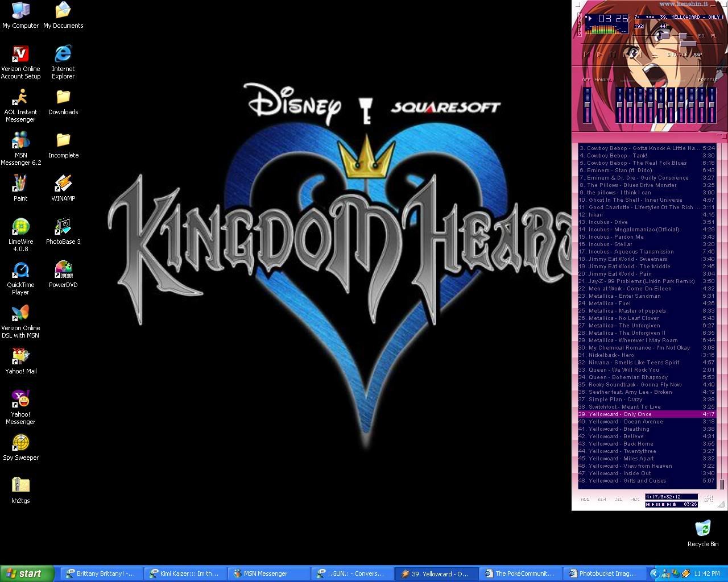This screenshot has width=728, height=582.
Task: Select playlist track Eminem - Stan (ft. Dido)
Action: (647, 171)
